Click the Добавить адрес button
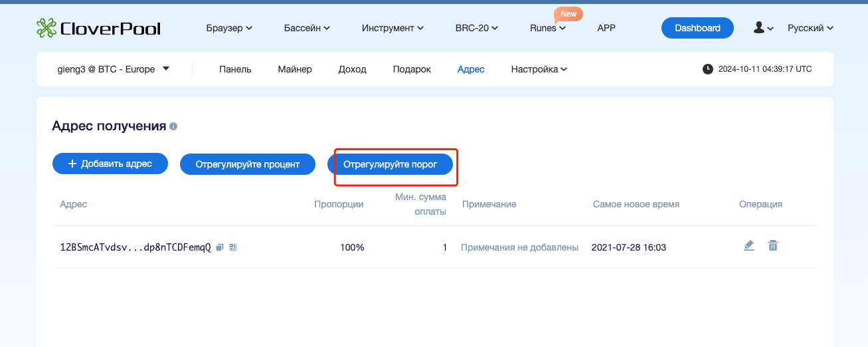 [x=110, y=164]
